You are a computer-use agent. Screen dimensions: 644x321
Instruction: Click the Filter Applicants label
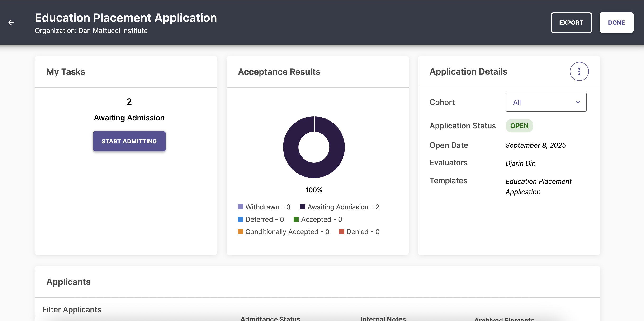[72, 310]
